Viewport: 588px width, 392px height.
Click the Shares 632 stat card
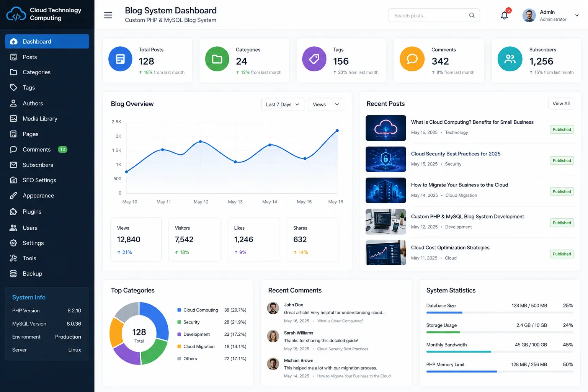coord(312,240)
